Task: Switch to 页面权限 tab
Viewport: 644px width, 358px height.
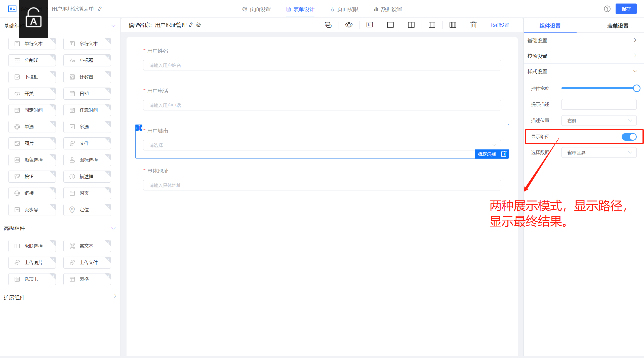Action: [x=344, y=9]
